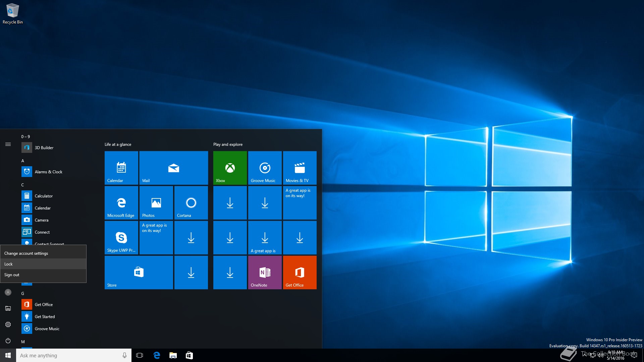Viewport: 644px width, 362px height.
Task: Click the downloading tile under Cortana
Action: click(x=191, y=237)
